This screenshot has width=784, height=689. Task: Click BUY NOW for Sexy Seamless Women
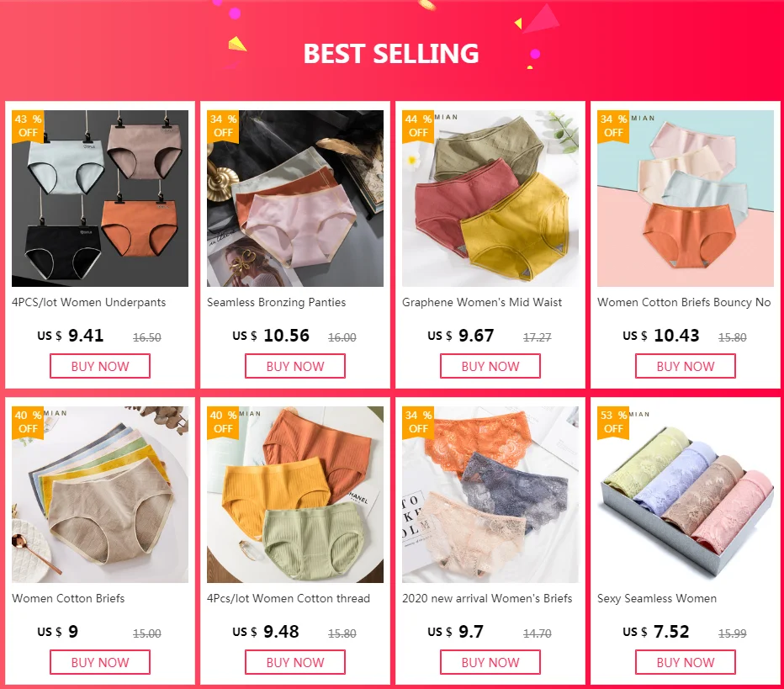[x=686, y=662]
